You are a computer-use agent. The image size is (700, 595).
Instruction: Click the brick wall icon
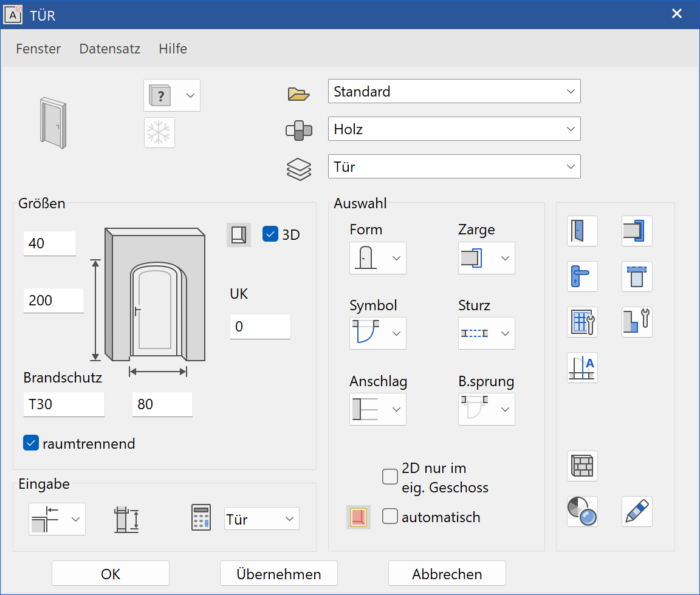click(x=582, y=466)
